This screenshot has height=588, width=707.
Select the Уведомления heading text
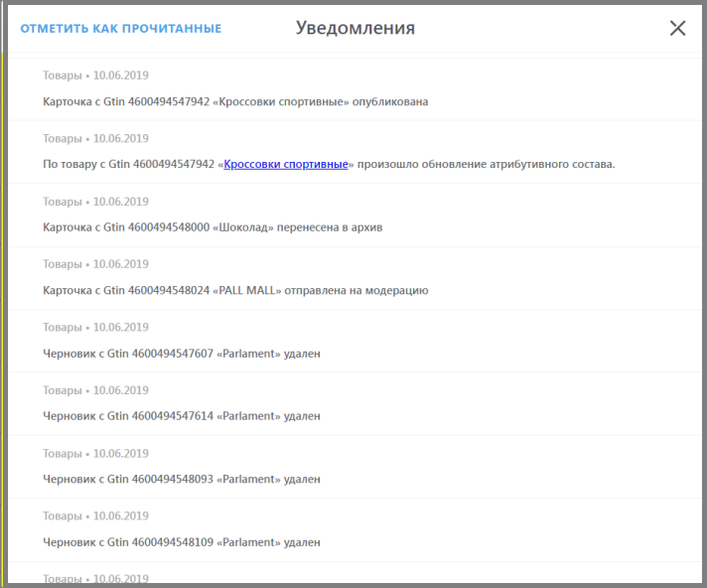coord(355,28)
